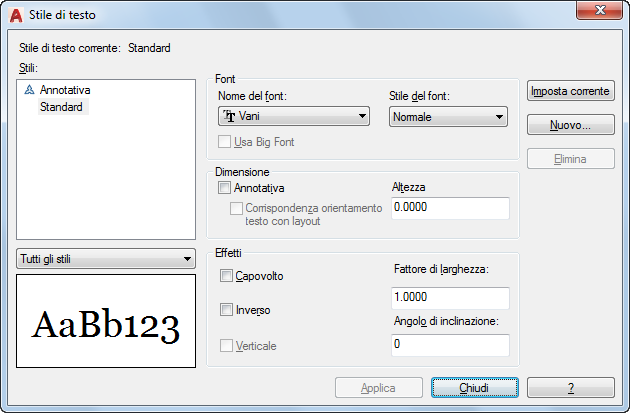Enable the Annotativa checkbox
Screen dimensions: 630x413
coord(224,187)
